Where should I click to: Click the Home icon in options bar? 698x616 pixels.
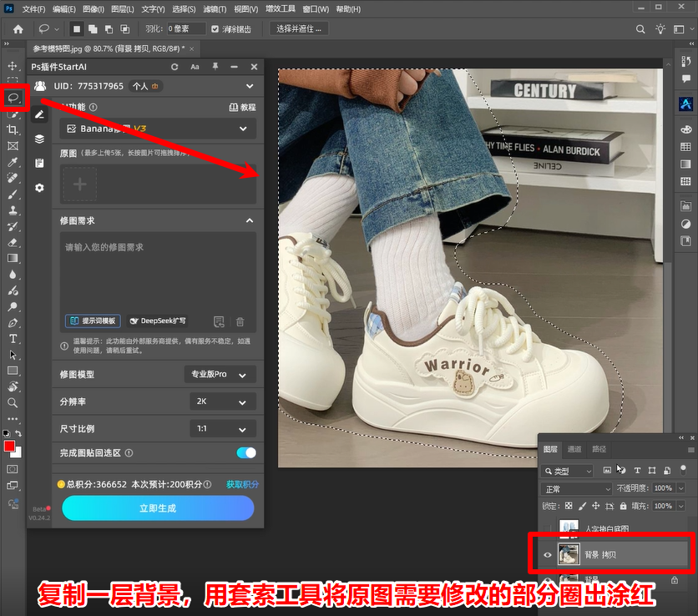coord(18,29)
